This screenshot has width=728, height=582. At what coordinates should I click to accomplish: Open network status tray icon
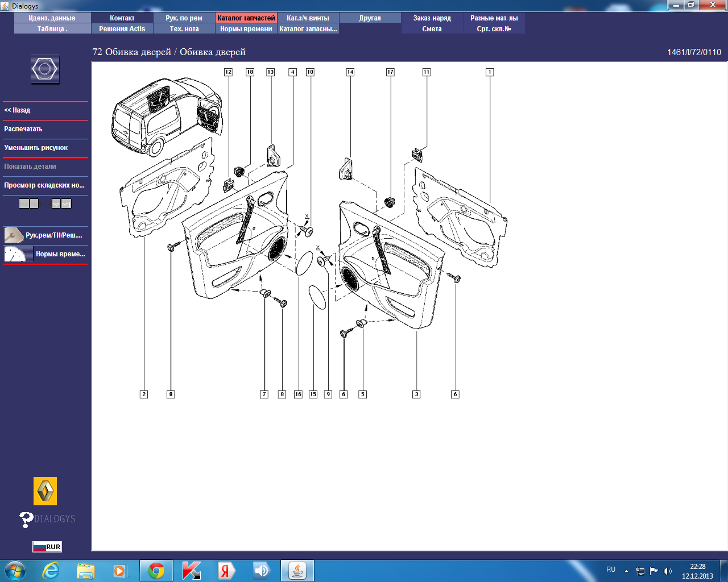coord(640,571)
